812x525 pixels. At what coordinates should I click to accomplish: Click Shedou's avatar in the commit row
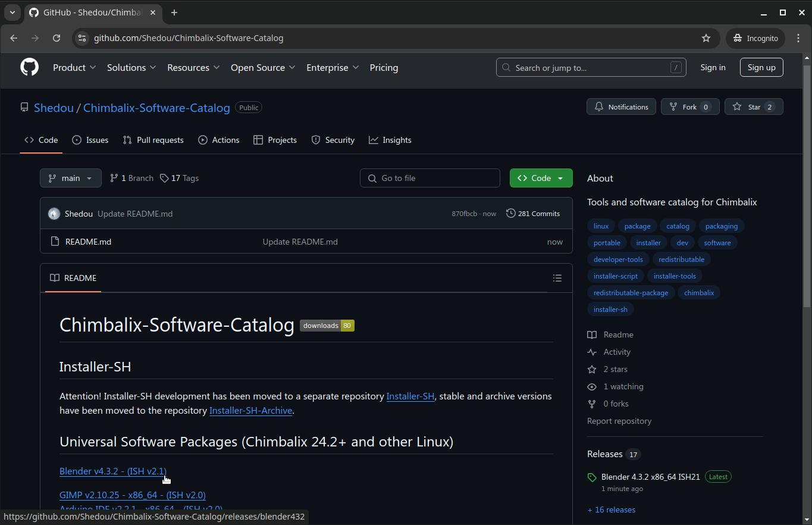coord(54,214)
